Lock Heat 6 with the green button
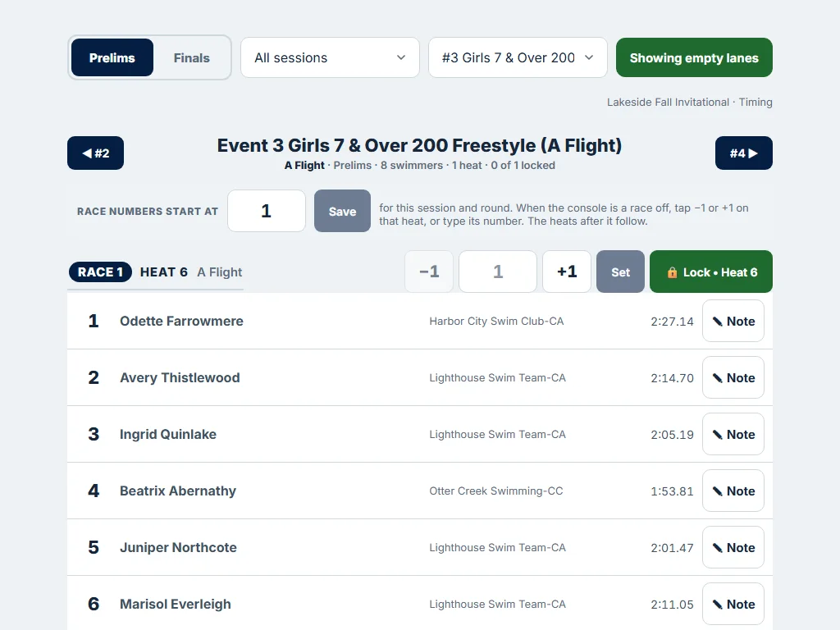Screen dimensions: 840x630 711,272
